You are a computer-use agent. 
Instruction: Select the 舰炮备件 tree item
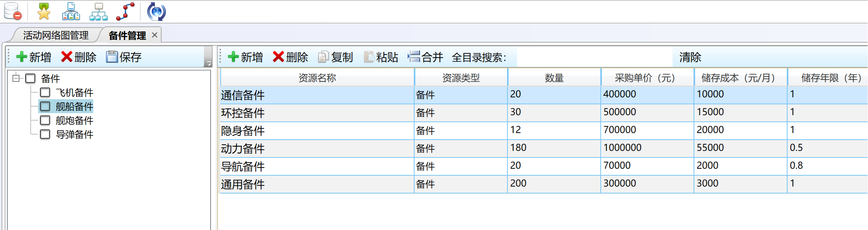point(75,120)
